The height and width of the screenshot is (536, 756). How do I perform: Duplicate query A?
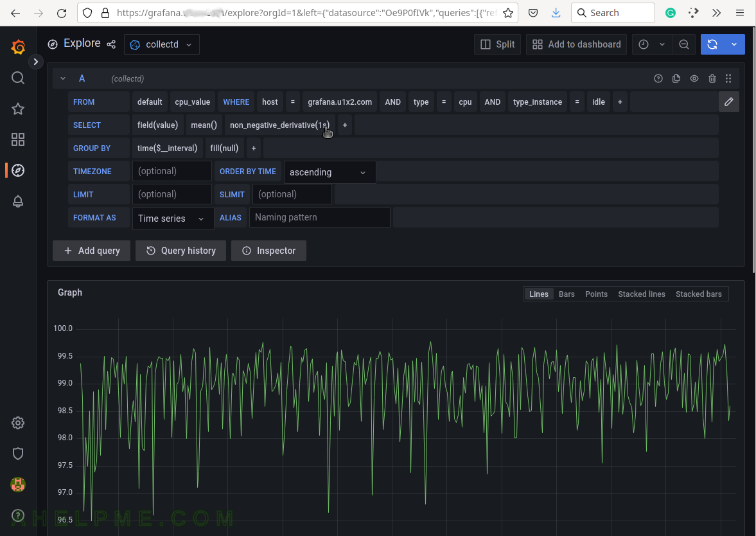coord(676,78)
